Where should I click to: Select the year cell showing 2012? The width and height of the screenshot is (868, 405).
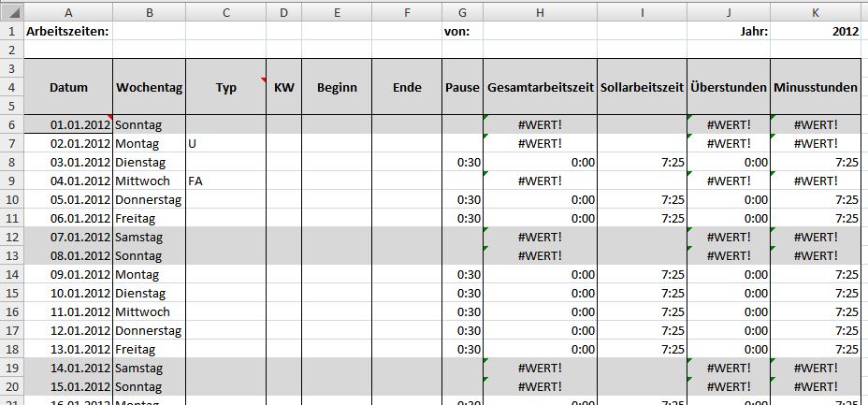(x=816, y=31)
